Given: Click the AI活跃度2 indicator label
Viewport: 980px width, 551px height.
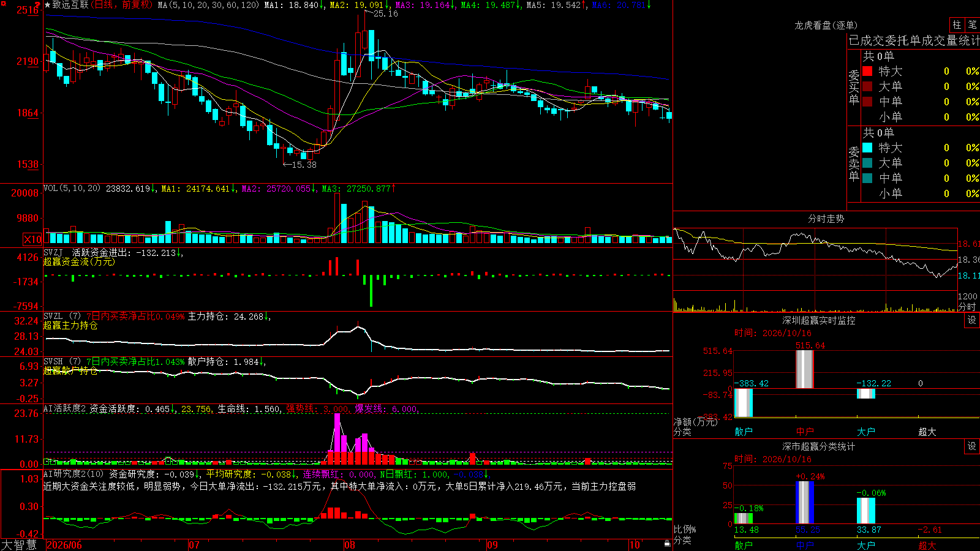Looking at the screenshot, I should 65,409.
